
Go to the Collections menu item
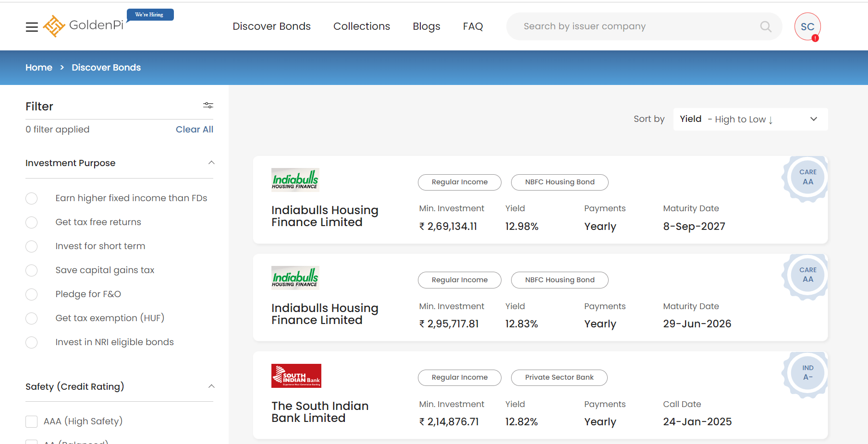point(361,26)
